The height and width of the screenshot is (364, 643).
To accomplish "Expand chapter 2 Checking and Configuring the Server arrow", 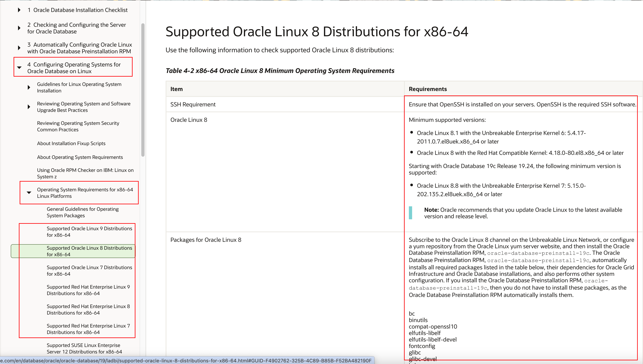I will pos(19,28).
